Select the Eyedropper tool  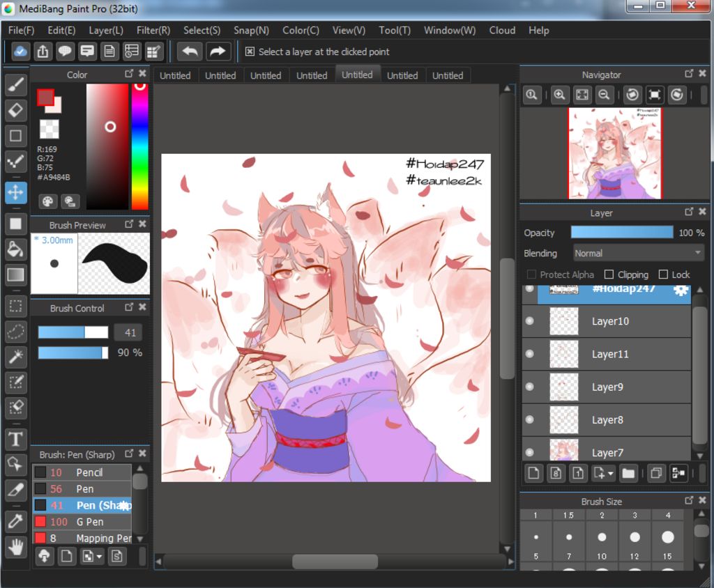pos(16,520)
